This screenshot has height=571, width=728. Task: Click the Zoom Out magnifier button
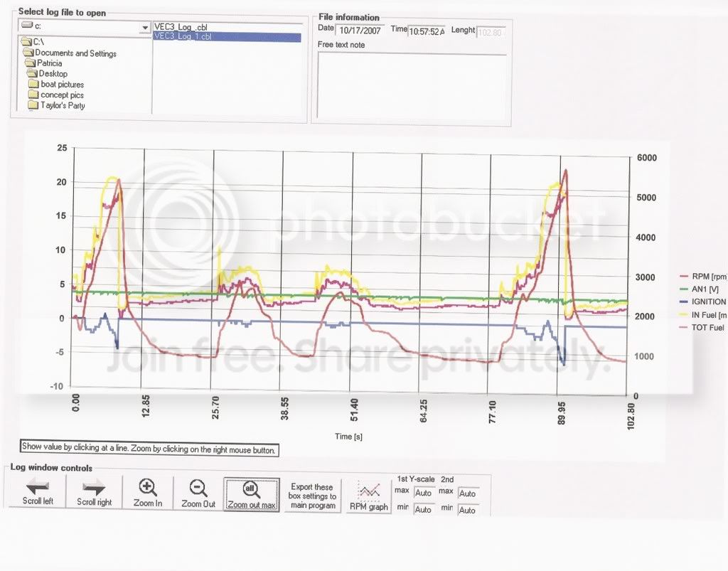tap(198, 493)
